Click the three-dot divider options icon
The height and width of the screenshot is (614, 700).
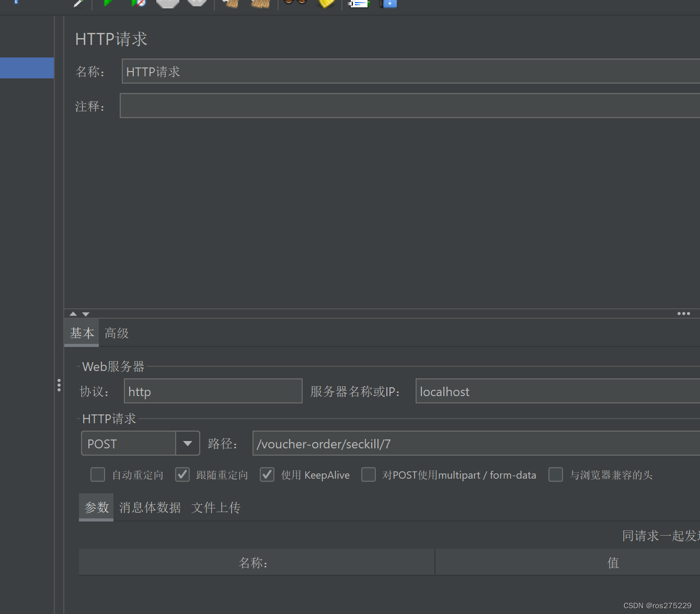[684, 314]
